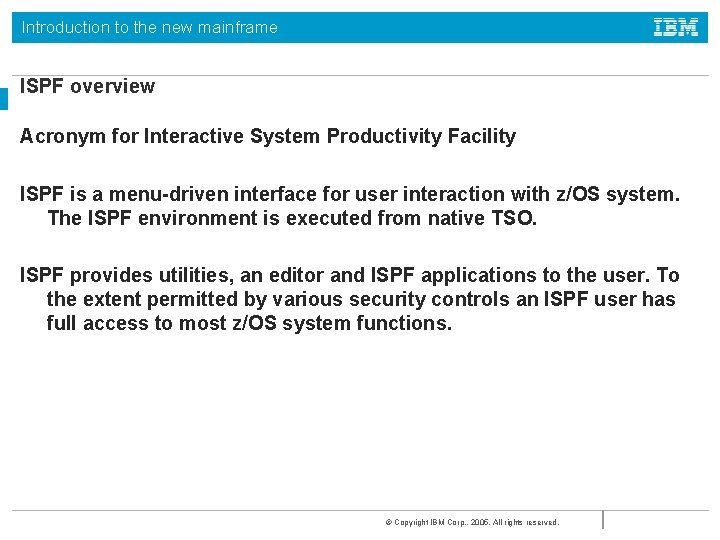Click the copyright IBM Corp. footer notice
The width and height of the screenshot is (720, 540).
pyautogui.click(x=472, y=523)
